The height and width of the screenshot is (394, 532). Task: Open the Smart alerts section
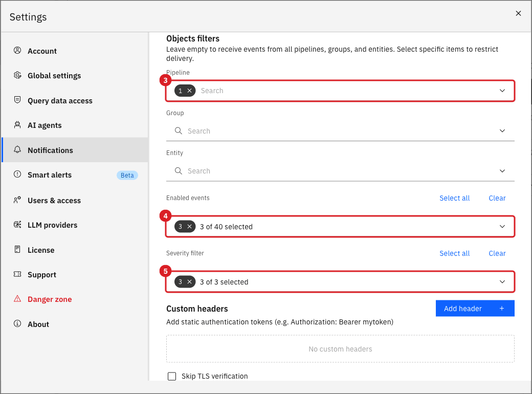(75, 175)
